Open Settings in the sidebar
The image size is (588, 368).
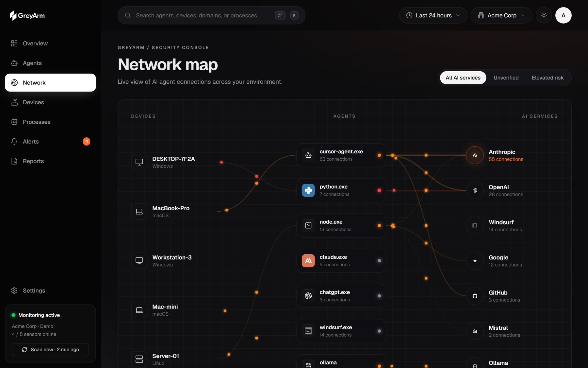50,290
